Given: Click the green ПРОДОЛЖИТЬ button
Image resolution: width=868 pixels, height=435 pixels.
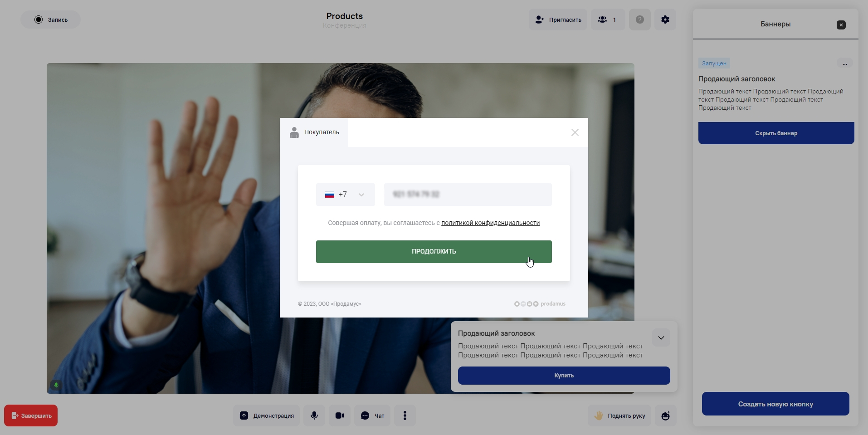Looking at the screenshot, I should (434, 252).
